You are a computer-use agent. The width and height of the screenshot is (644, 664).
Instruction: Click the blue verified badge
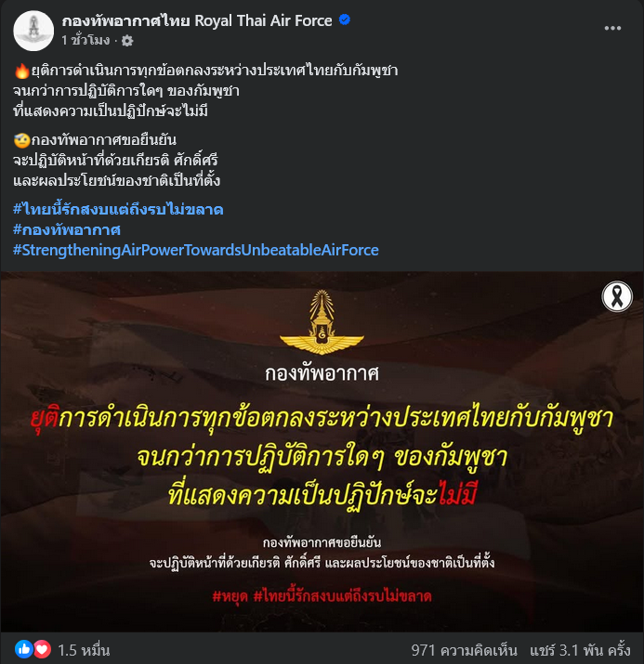(345, 20)
